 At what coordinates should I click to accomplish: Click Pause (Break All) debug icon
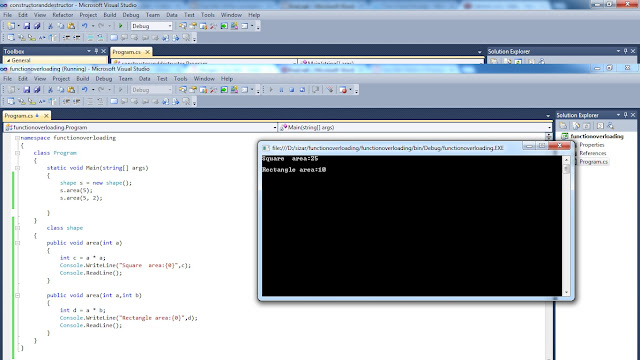coord(281,90)
